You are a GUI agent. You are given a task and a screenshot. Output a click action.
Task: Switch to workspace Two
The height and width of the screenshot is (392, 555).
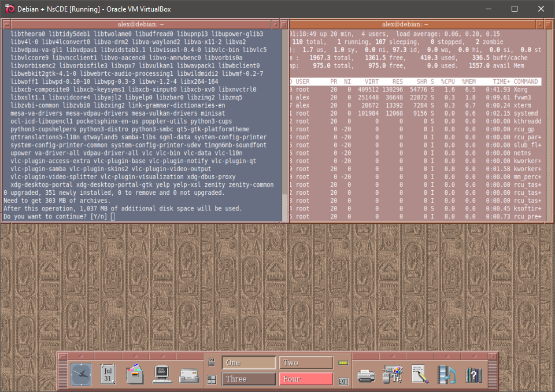click(306, 363)
